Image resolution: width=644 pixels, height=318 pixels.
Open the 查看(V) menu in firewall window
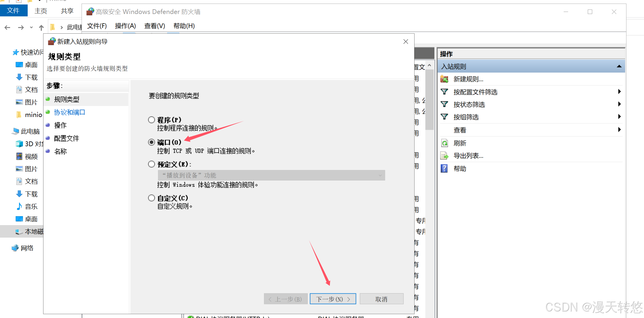154,26
